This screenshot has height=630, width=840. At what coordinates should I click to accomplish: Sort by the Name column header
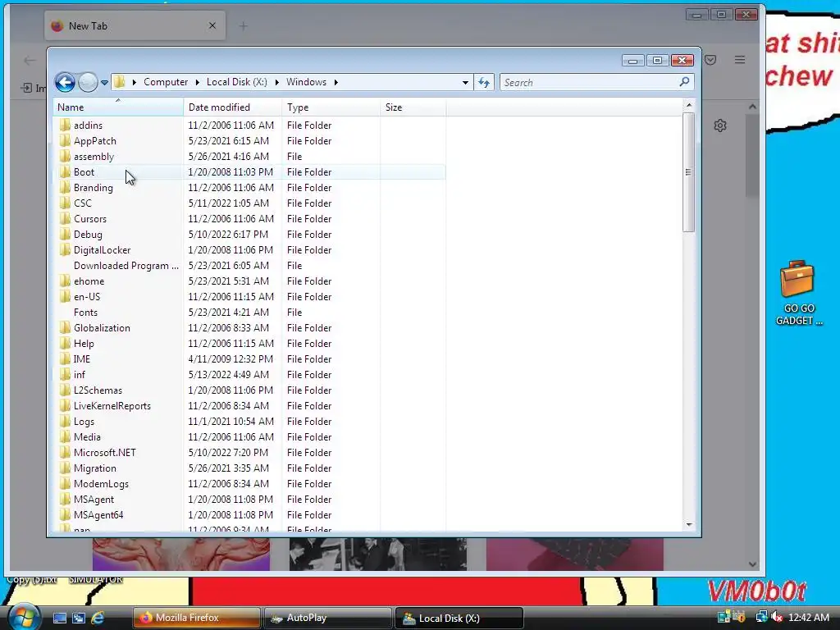[118, 107]
